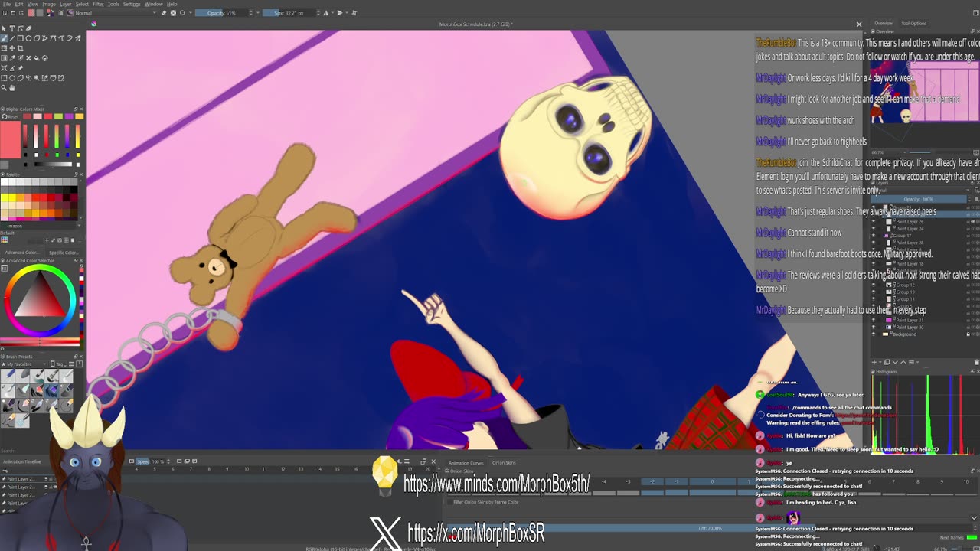Open the palette name dropdown
Viewport: 980px width, 551px height.
point(41,226)
